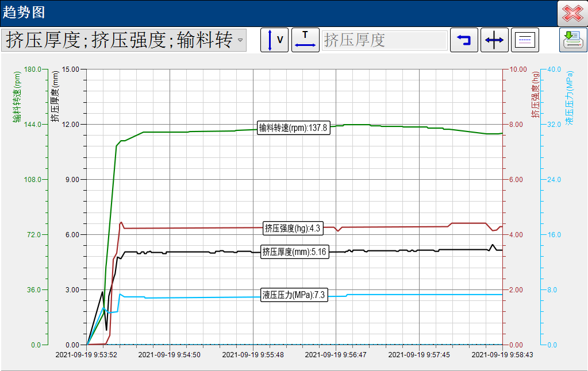
Task: Click the 32.0 blue axis value
Action: [x=554, y=125]
